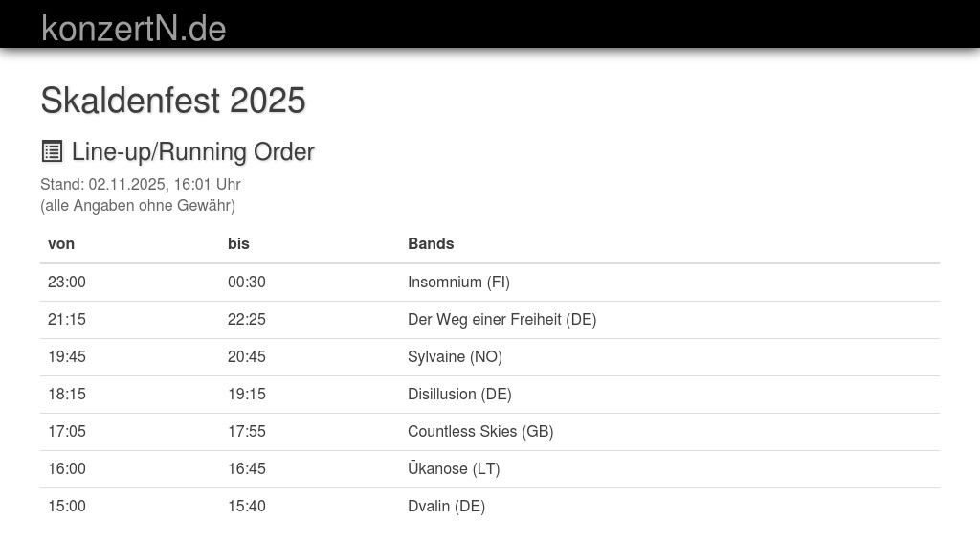980x544 pixels.
Task: Click the 'von' column header
Action: tap(61, 243)
